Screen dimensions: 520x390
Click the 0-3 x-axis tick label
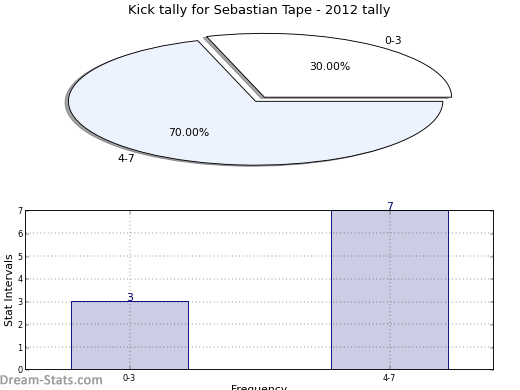click(129, 378)
